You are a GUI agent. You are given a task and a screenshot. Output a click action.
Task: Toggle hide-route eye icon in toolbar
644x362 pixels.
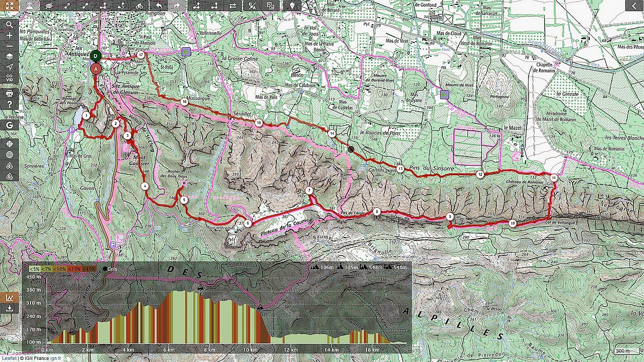[x=49, y=5]
